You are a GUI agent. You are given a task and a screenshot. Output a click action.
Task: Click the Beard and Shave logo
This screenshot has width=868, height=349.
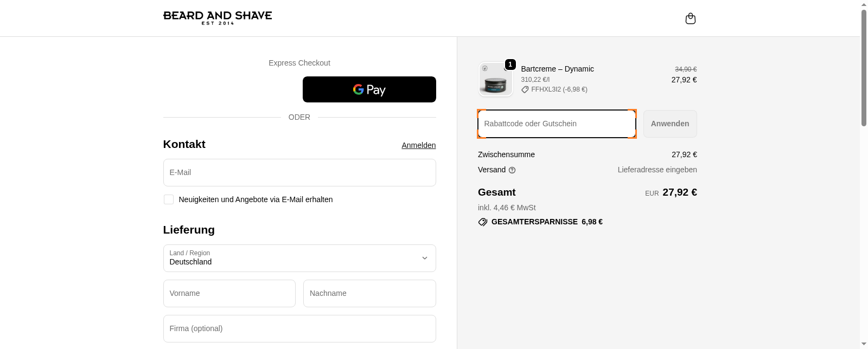(x=218, y=18)
